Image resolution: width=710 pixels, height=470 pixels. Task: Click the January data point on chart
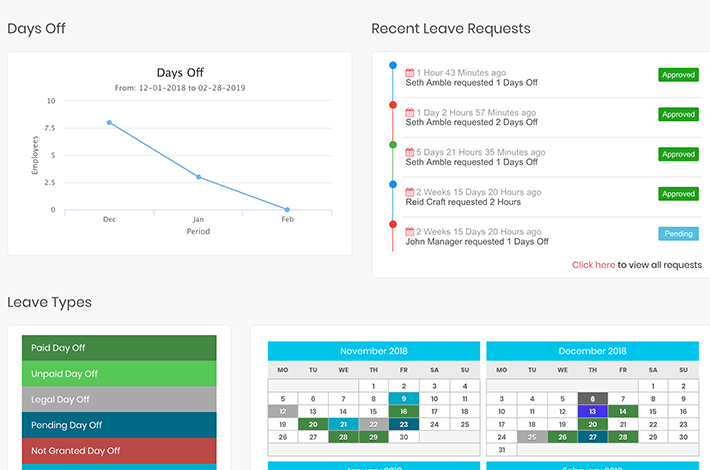198,177
